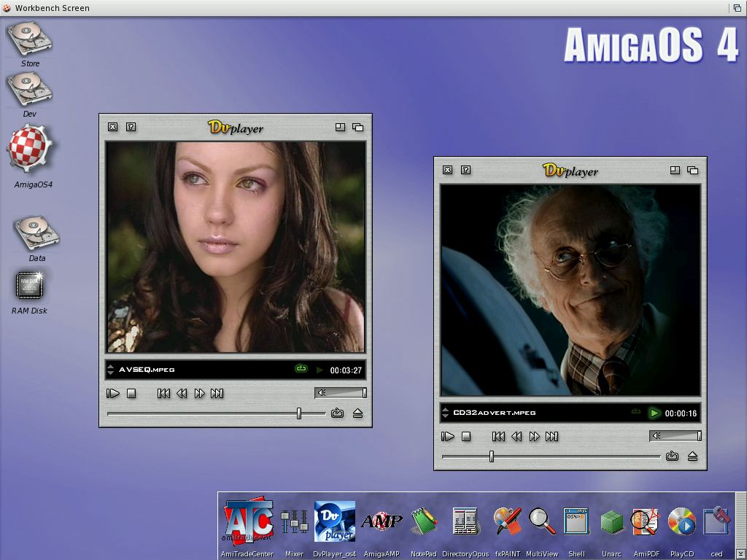Launch AmiTradeCenter from the dock
The width and height of the screenshot is (747, 560).
coord(248,521)
